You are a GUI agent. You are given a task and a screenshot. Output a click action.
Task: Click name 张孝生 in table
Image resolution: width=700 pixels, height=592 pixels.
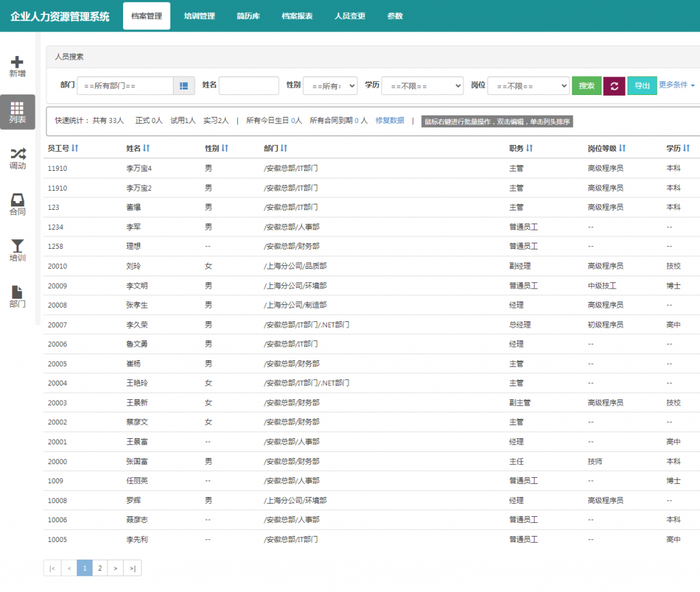point(137,305)
